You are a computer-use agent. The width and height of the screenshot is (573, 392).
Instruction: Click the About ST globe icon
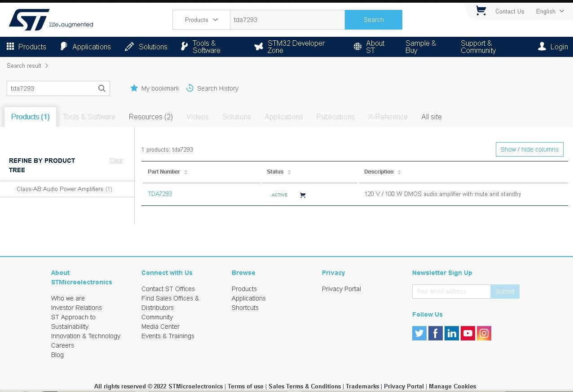[x=357, y=47]
